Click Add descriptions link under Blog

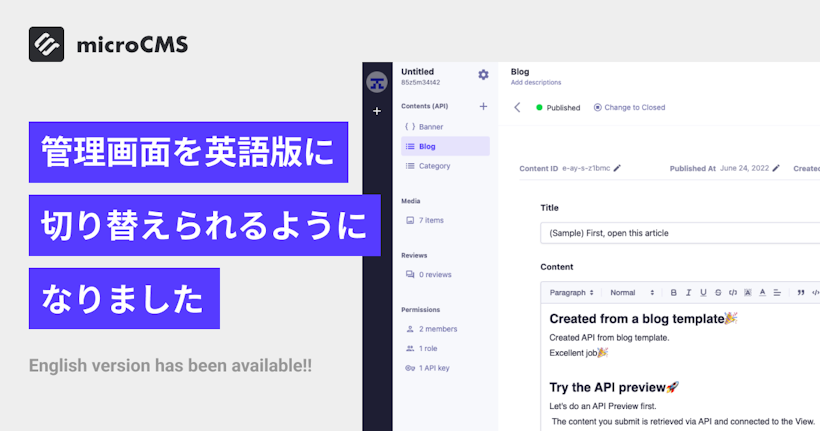[536, 83]
